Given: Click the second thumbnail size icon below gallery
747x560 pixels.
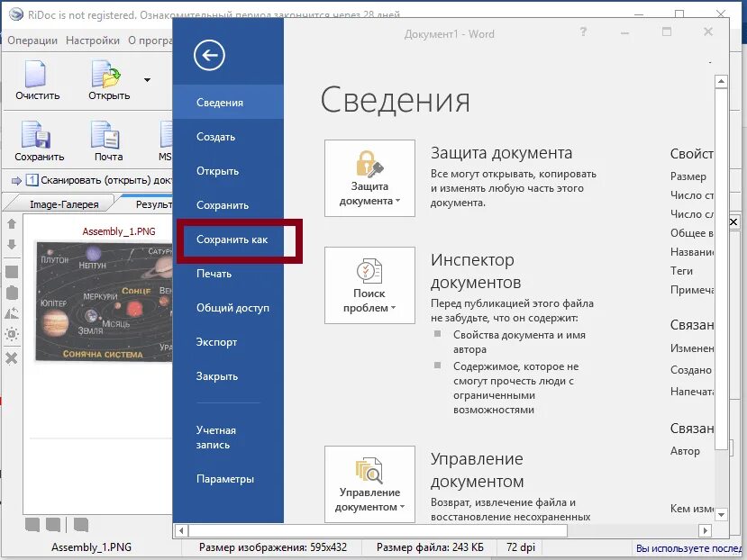Looking at the screenshot, I should pos(53,525).
